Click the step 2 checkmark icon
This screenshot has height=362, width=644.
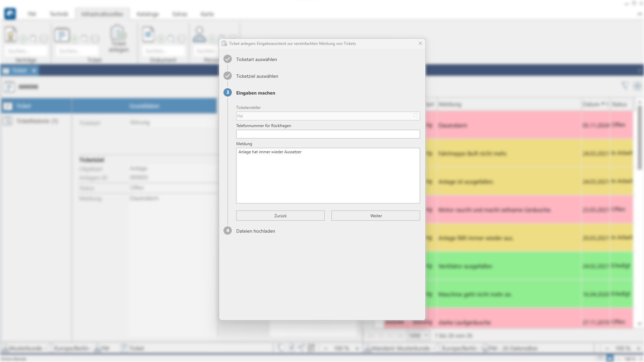(227, 76)
